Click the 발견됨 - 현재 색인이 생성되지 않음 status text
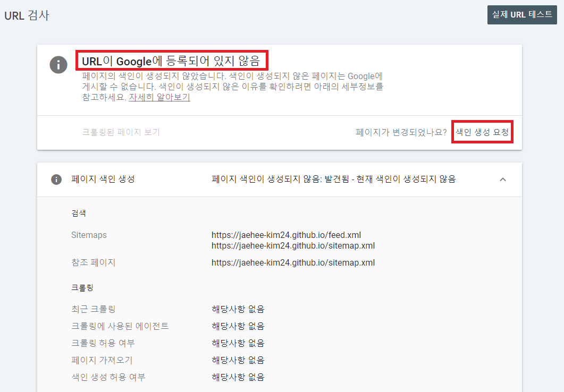The image size is (564, 392). point(390,179)
